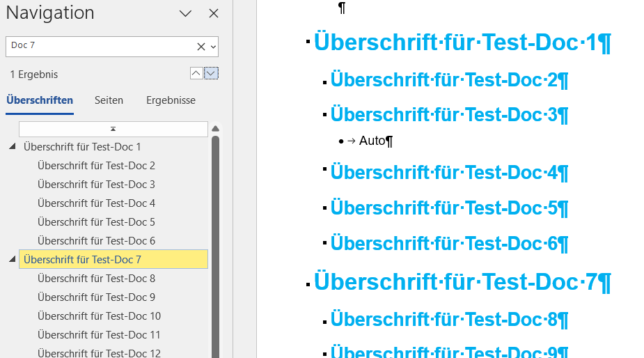The height and width of the screenshot is (358, 644).
Task: Close the Navigation pane
Action: click(214, 13)
